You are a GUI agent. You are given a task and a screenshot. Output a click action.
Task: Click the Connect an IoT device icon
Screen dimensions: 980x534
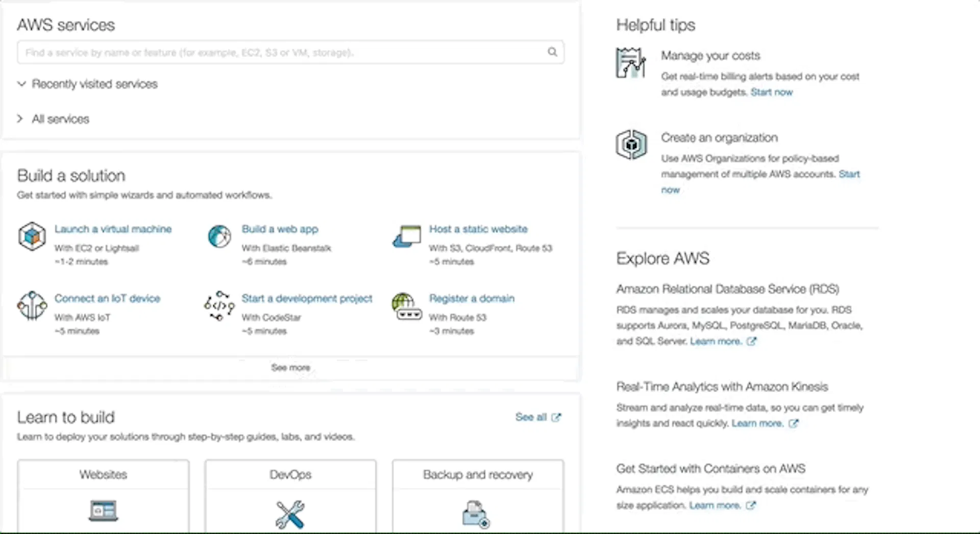[x=32, y=306]
